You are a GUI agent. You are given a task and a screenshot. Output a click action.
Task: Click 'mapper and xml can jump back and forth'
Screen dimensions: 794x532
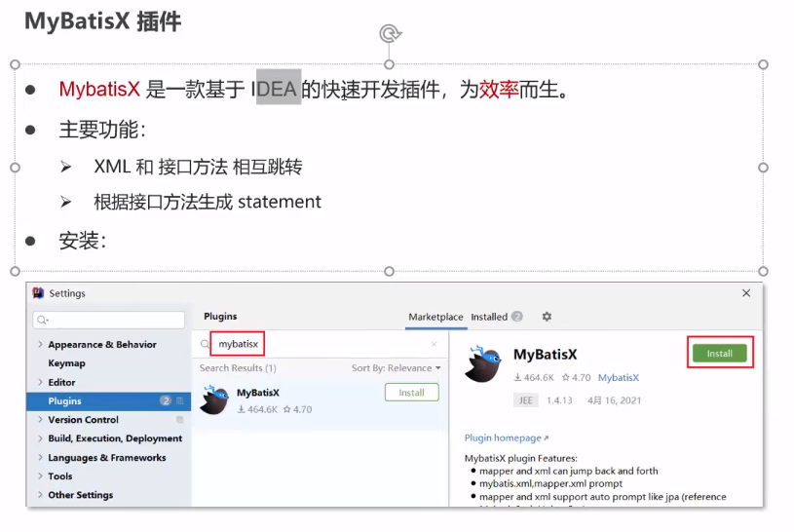[569, 471]
